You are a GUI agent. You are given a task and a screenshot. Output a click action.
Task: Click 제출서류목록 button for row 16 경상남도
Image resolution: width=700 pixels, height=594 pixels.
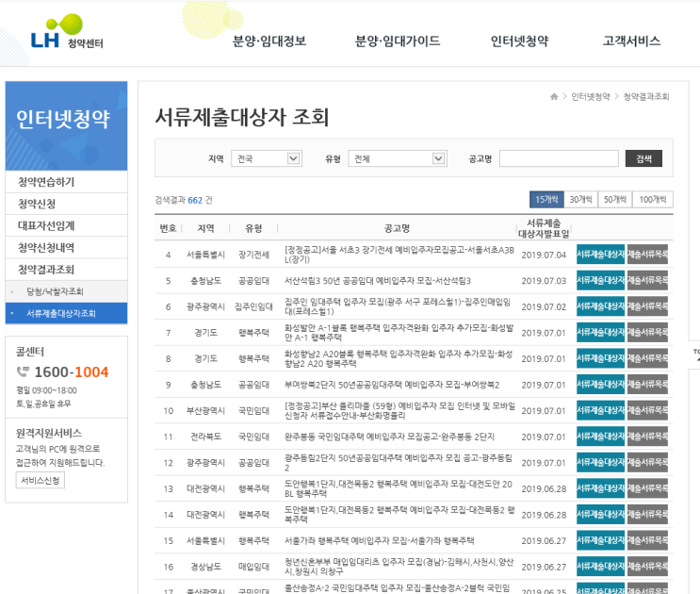647,567
